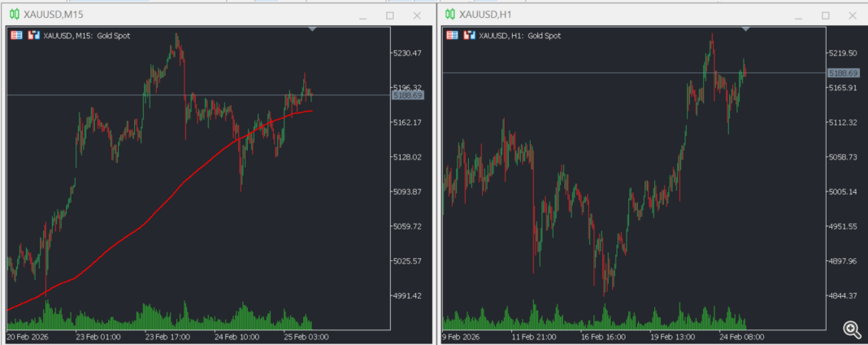The height and width of the screenshot is (345, 868).
Task: Click the green candlestick icon in XAUUSD,M15 title bar
Action: click(15, 15)
